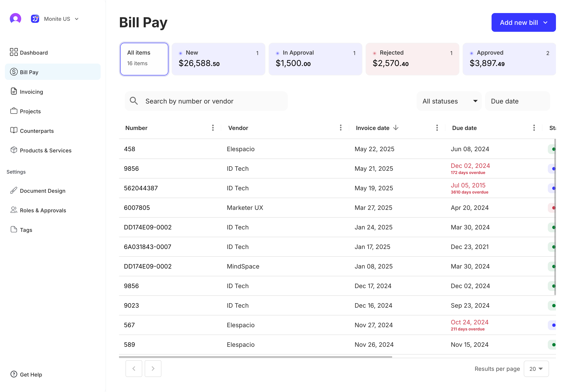Image resolution: width=569 pixels, height=392 pixels.
Task: Change Results per page dropdown
Action: [536, 369]
